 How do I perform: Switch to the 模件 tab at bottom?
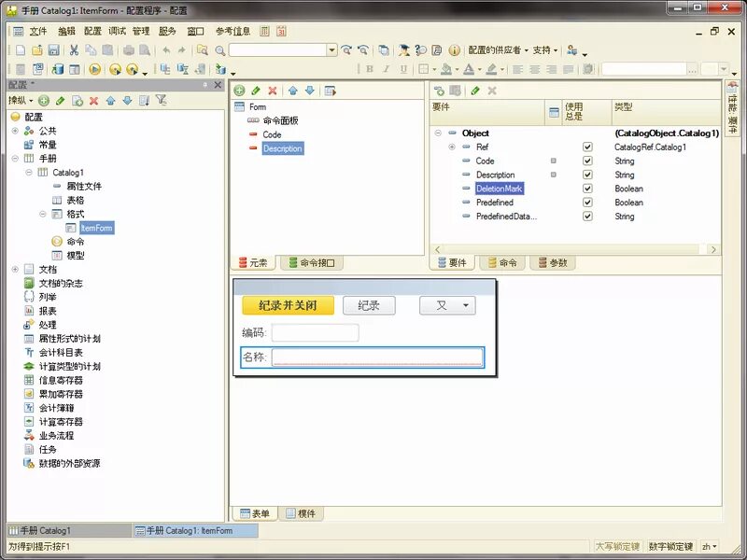pyautogui.click(x=301, y=514)
